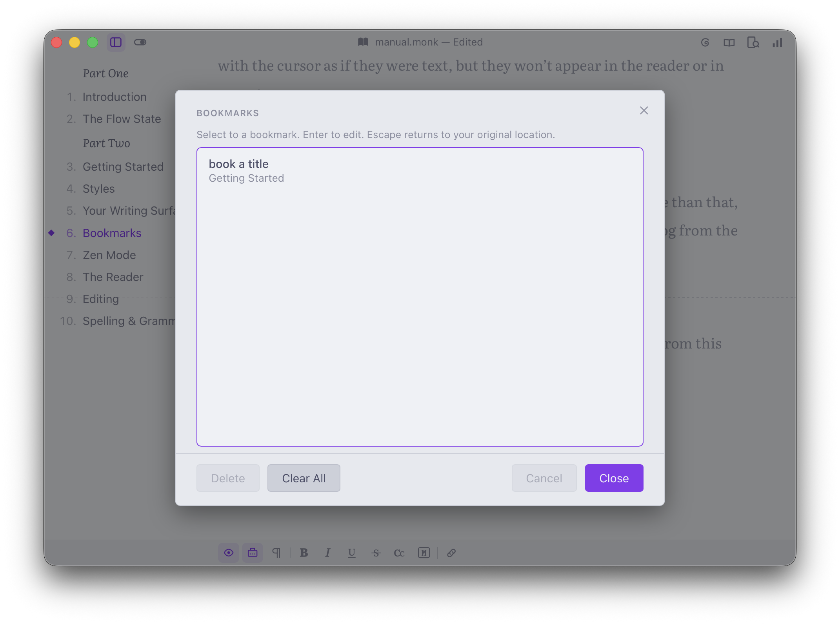The image size is (840, 624).
Task: Insert a link with chain icon
Action: 451,553
